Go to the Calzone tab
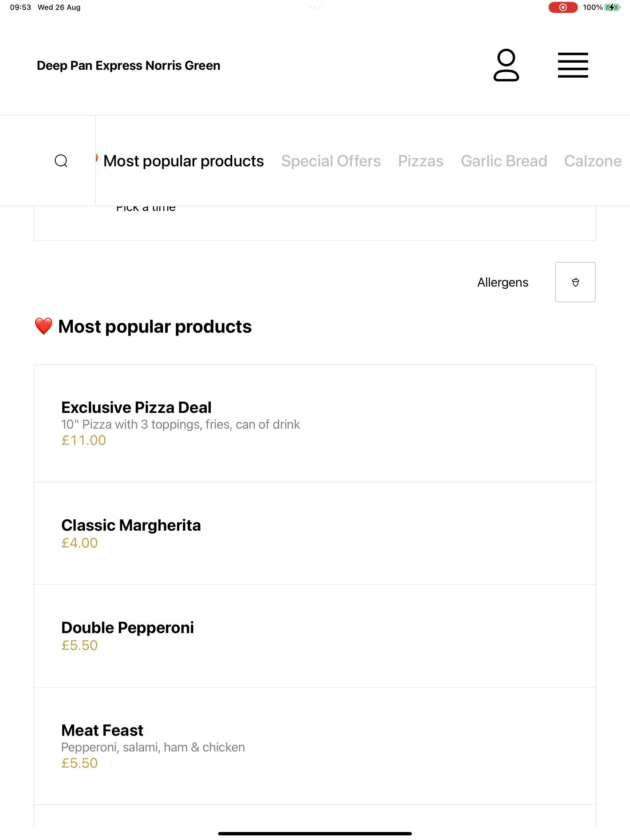This screenshot has height=840, width=630. (593, 161)
